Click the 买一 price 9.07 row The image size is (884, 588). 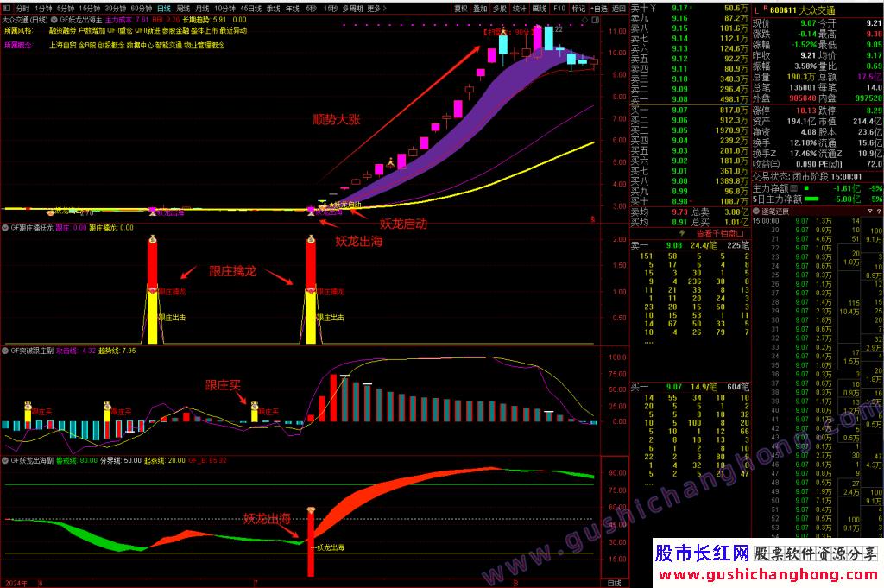690,111
